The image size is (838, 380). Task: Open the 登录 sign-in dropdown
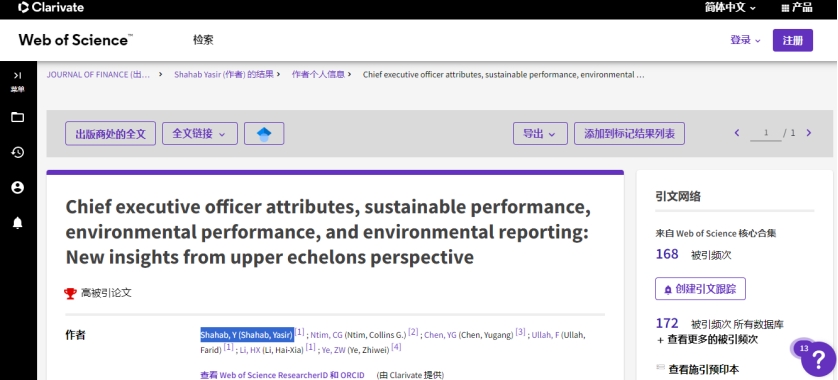pos(745,40)
